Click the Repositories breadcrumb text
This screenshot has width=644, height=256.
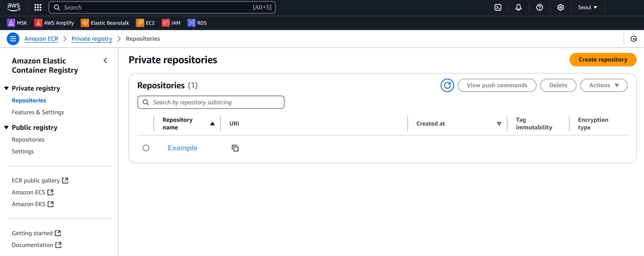pos(143,39)
